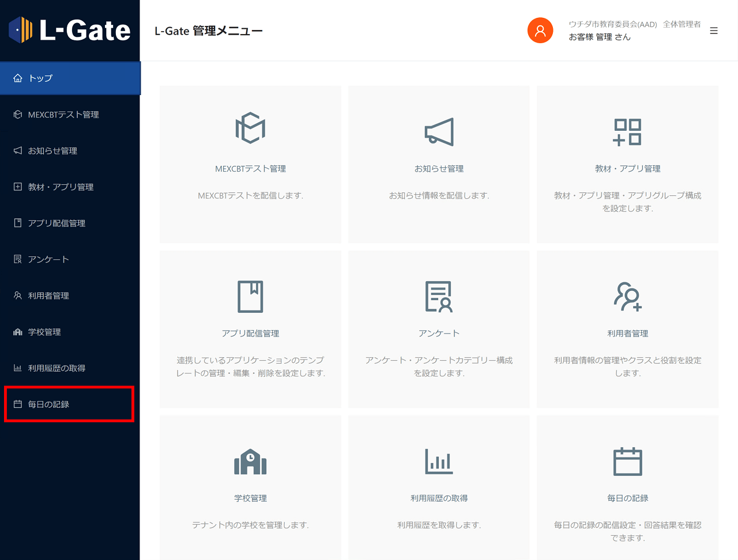
Task: Click ウチダ市教育委員会(AAD) organization text
Action: point(613,24)
